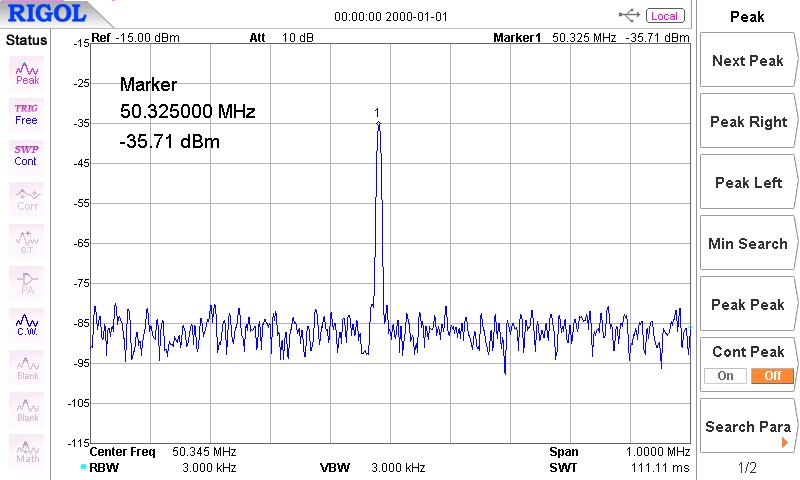Turn Cont Peak On
Image resolution: width=800 pixels, height=480 pixels.
(x=725, y=376)
